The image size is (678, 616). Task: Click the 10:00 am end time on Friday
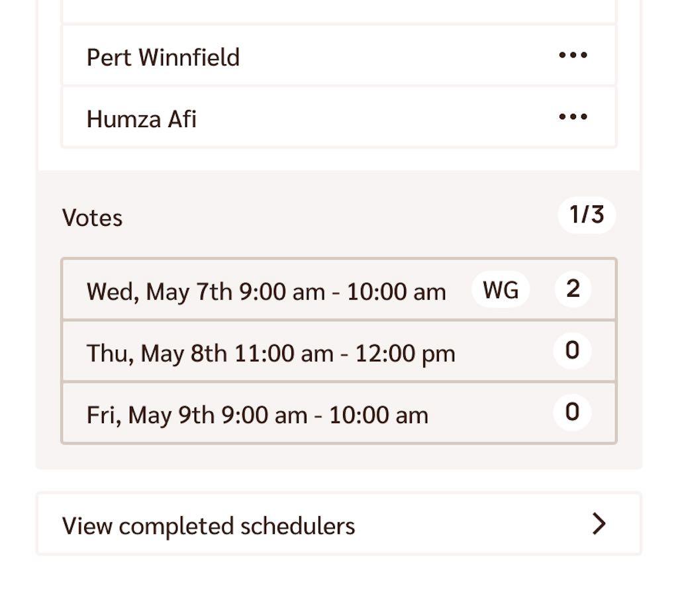[x=379, y=415]
